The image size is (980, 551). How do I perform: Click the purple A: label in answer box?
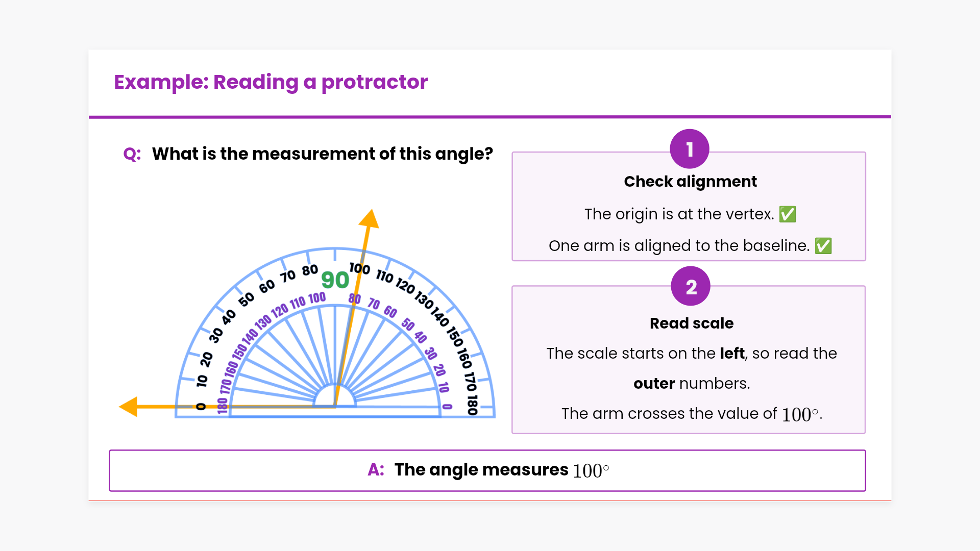pyautogui.click(x=376, y=470)
